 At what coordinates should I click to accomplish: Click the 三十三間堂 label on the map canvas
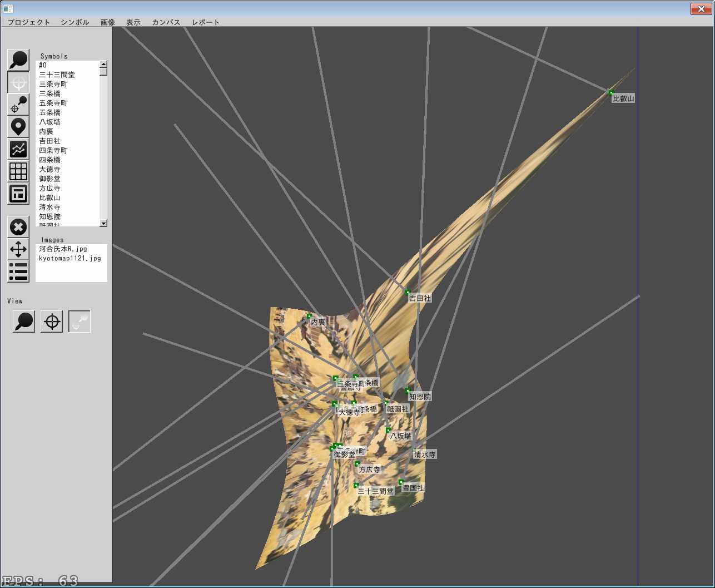pyautogui.click(x=375, y=491)
